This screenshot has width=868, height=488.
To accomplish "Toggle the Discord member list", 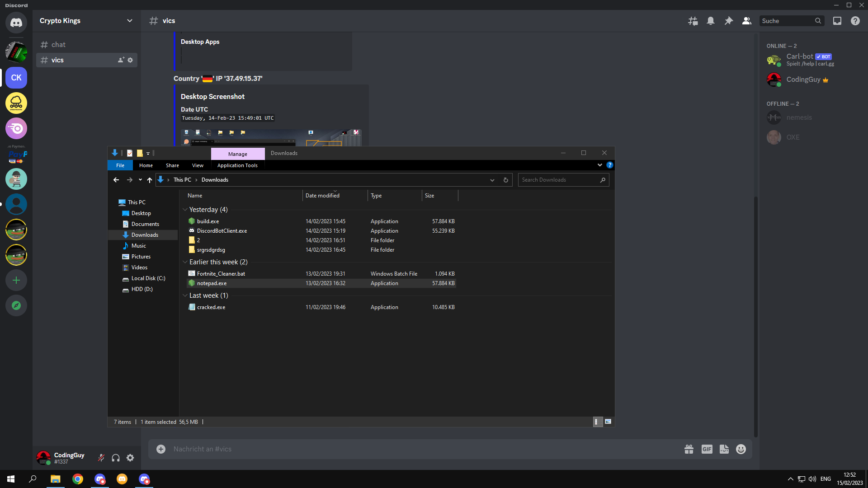I will pos(747,21).
